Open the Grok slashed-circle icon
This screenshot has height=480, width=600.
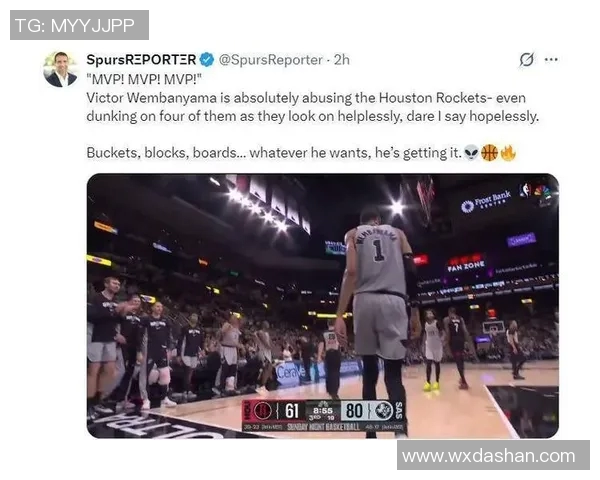527,59
